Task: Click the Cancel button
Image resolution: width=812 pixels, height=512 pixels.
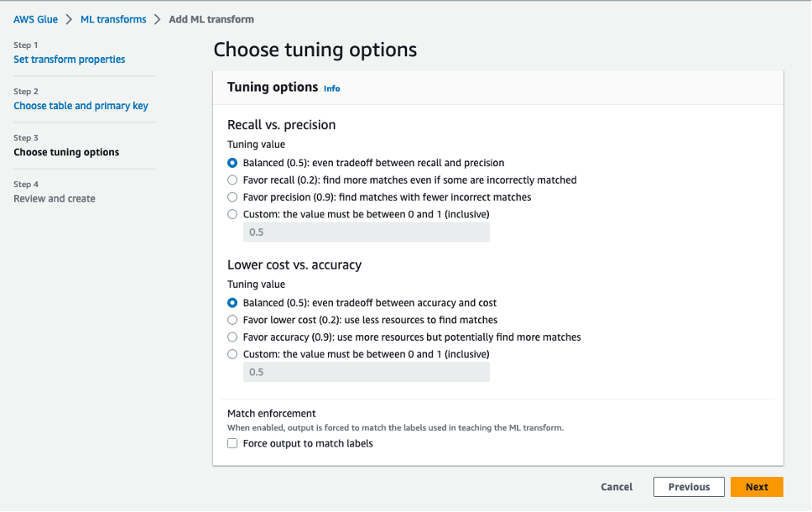Action: pos(617,487)
